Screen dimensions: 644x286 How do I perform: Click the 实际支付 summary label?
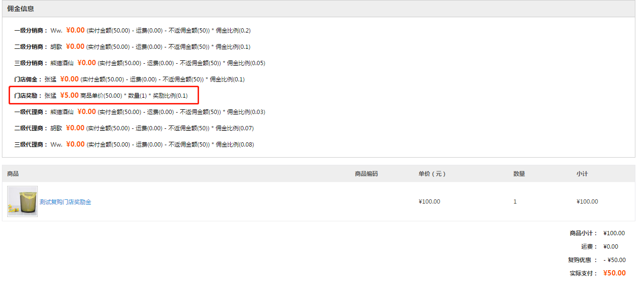[x=584, y=274]
